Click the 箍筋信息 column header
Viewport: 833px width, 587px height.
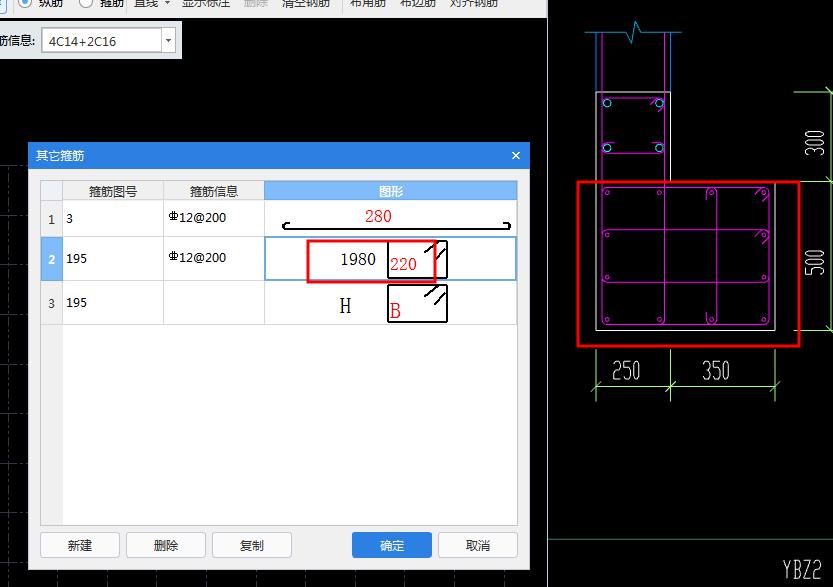pyautogui.click(x=214, y=191)
